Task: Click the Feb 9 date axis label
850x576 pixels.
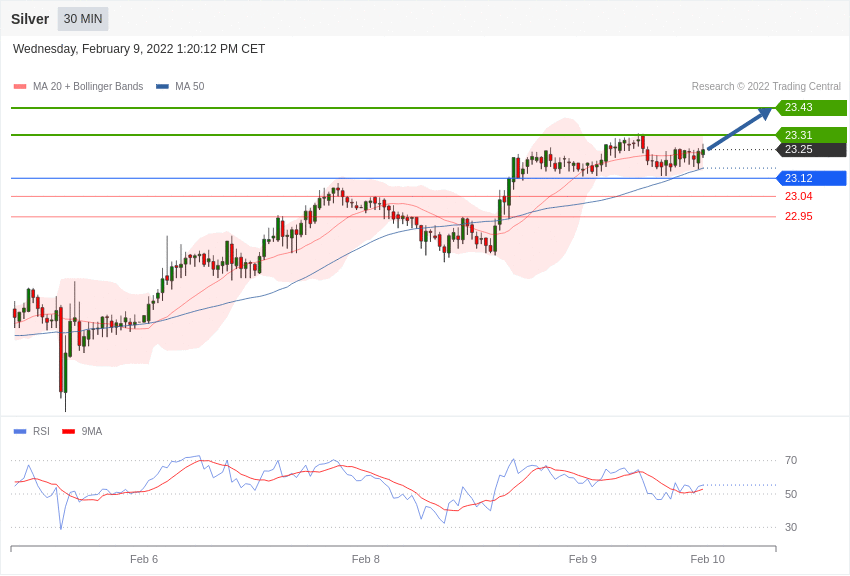Action: pyautogui.click(x=583, y=559)
